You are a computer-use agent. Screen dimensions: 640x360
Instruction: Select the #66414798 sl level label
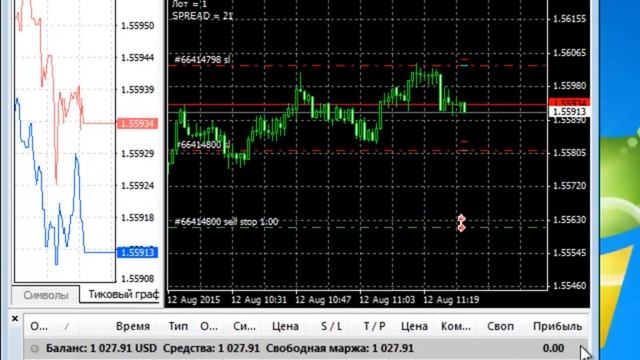tap(202, 60)
